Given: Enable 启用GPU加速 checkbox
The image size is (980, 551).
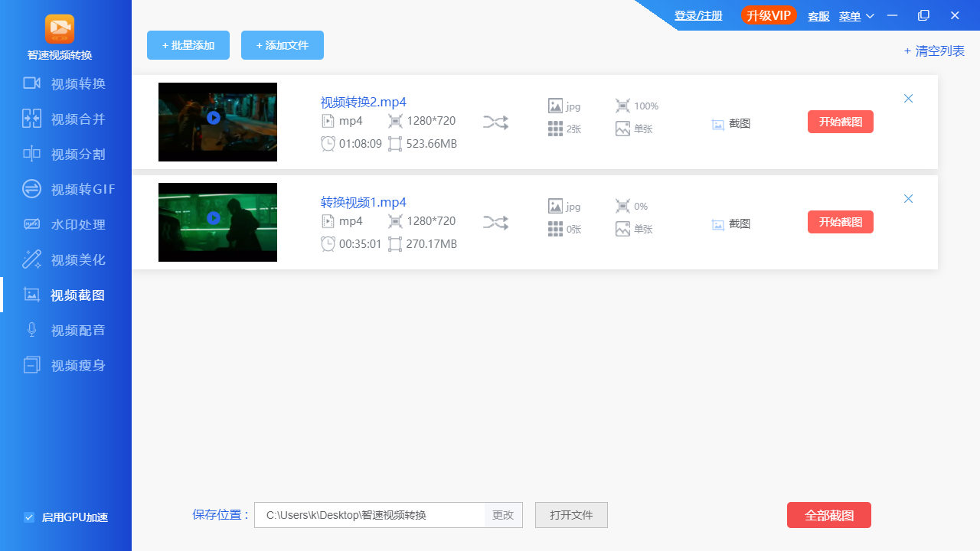Looking at the screenshot, I should [x=29, y=517].
